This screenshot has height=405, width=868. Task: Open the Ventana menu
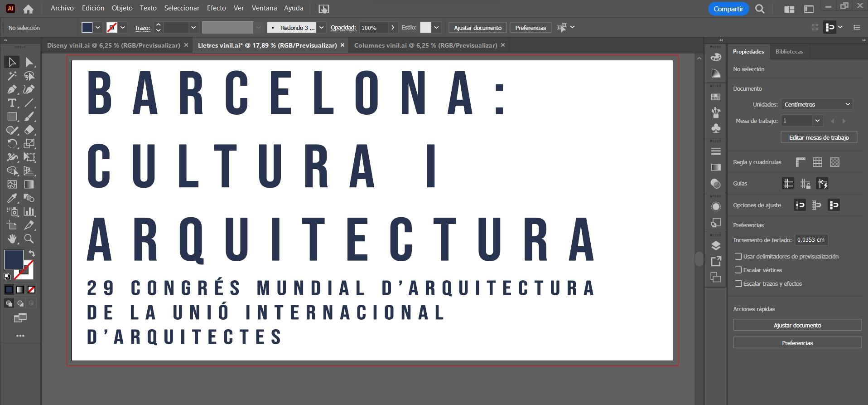click(264, 8)
